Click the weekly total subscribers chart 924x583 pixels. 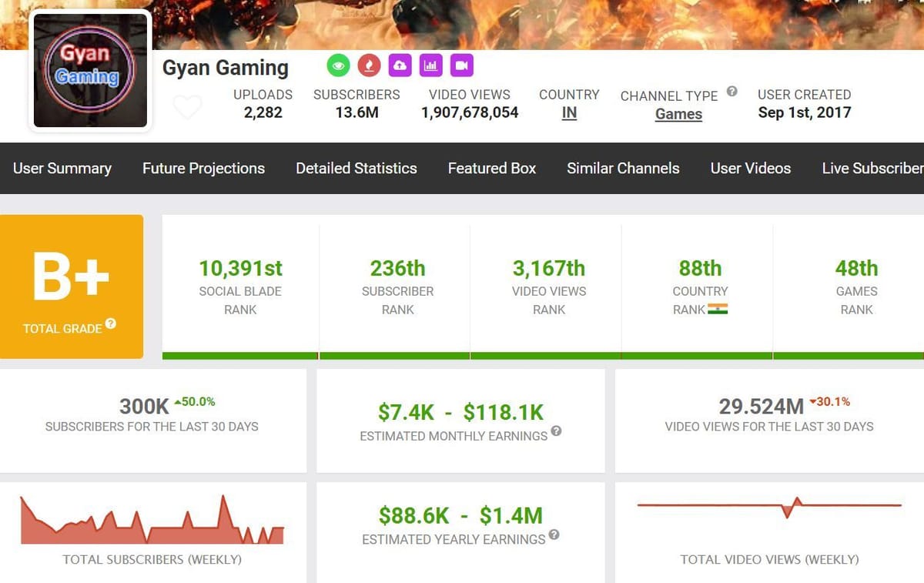152,520
